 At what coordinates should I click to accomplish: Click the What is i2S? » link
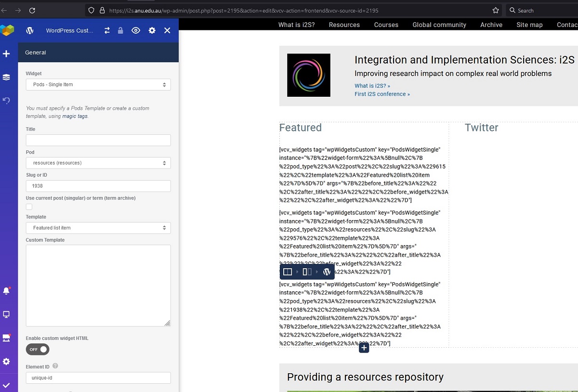point(372,86)
